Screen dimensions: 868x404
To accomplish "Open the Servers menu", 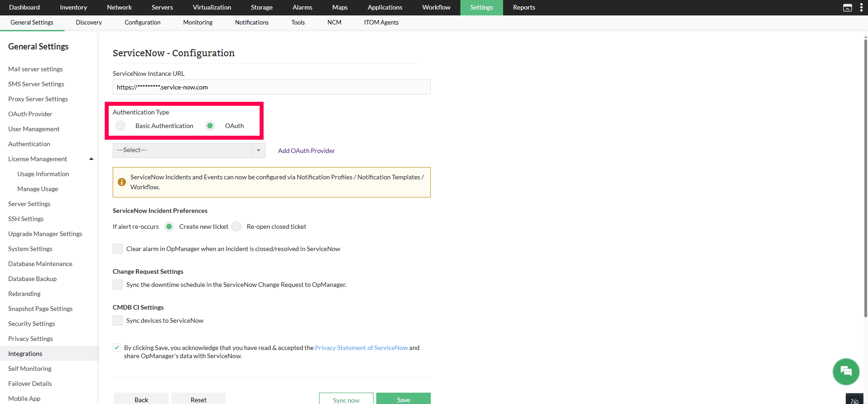I will 162,7.
